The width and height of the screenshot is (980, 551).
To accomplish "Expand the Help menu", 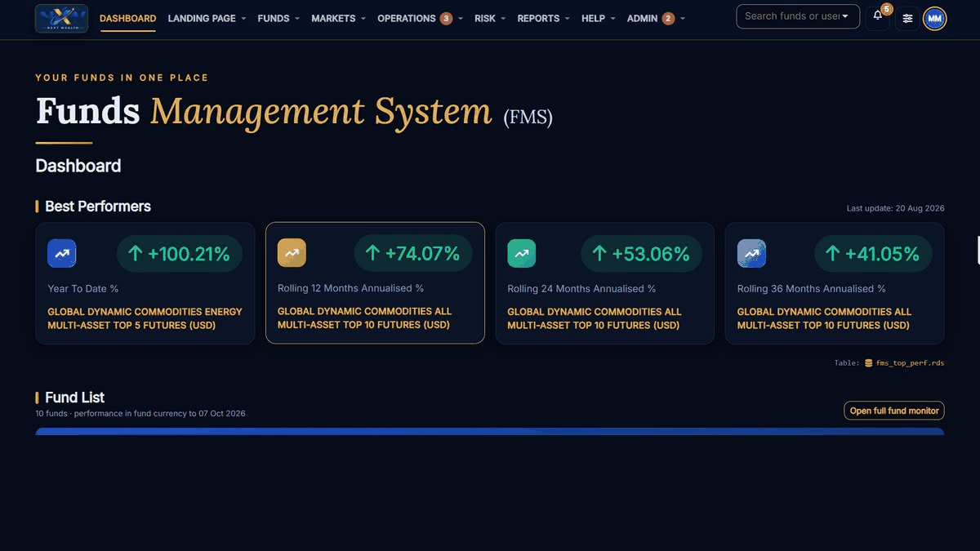I will (x=599, y=18).
